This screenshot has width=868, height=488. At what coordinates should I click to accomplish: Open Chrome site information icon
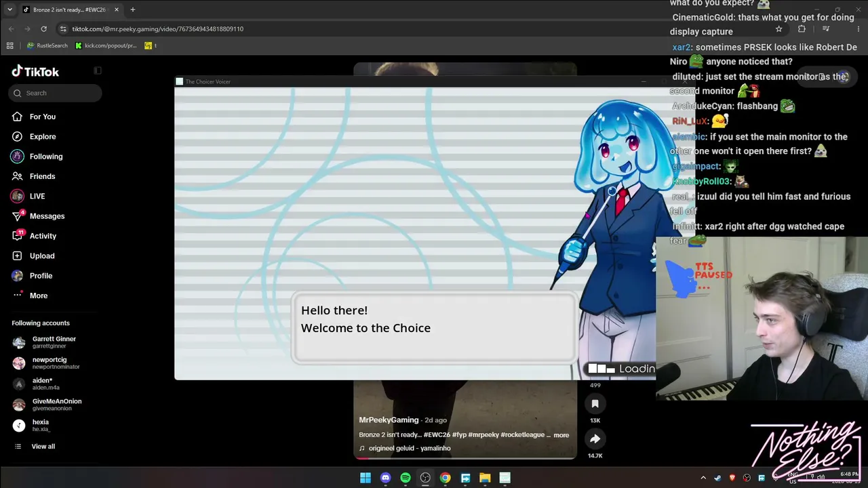click(x=63, y=28)
